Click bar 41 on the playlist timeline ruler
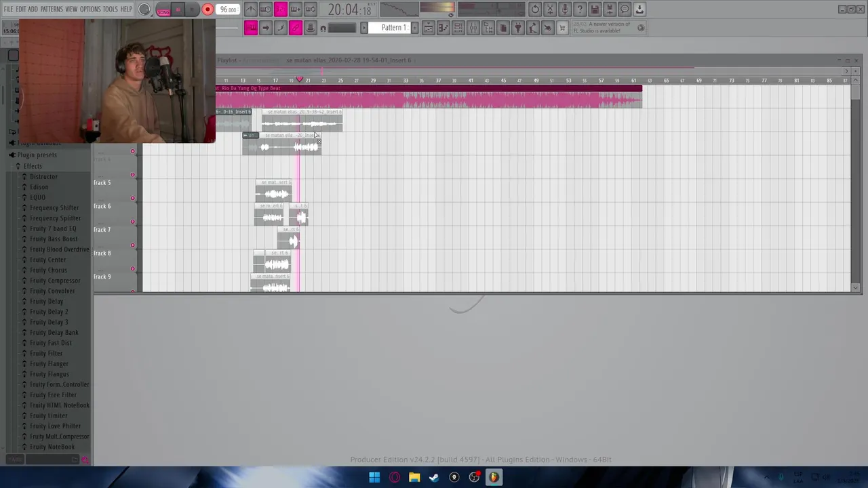This screenshot has height=488, width=868. pyautogui.click(x=471, y=81)
